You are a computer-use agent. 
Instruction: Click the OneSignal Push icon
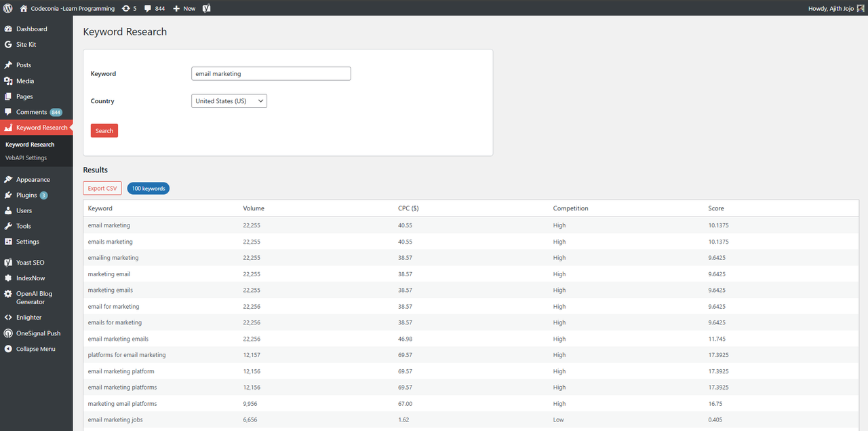click(8, 333)
